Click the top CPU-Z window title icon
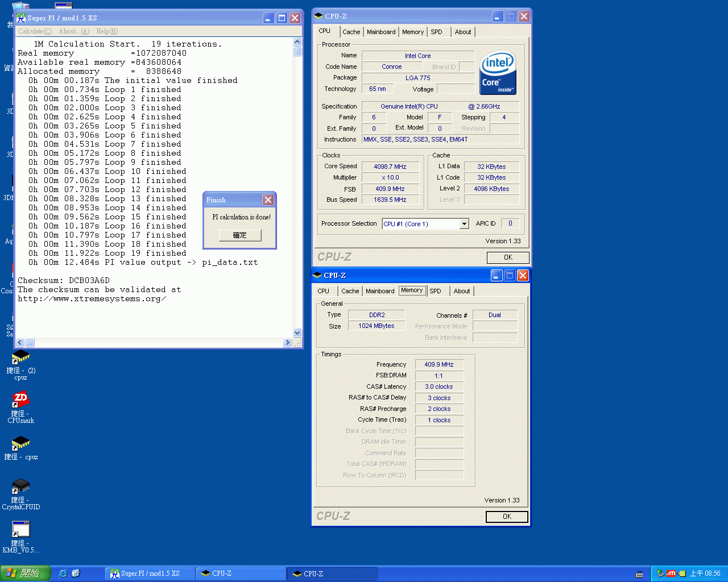This screenshot has height=582, width=728. tap(318, 16)
